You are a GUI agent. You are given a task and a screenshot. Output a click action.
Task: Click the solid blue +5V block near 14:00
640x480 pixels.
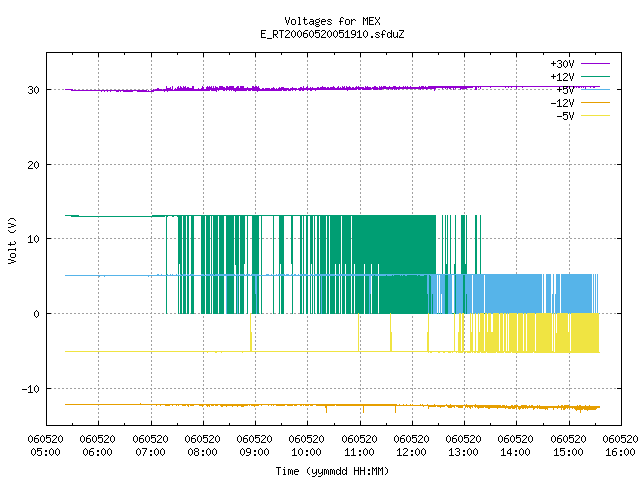pyautogui.click(x=513, y=294)
